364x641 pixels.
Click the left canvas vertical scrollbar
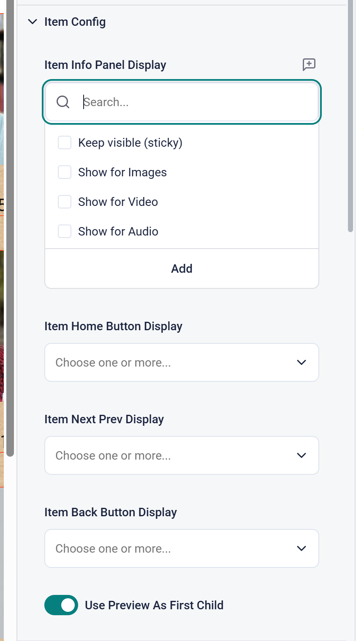(x=10, y=228)
